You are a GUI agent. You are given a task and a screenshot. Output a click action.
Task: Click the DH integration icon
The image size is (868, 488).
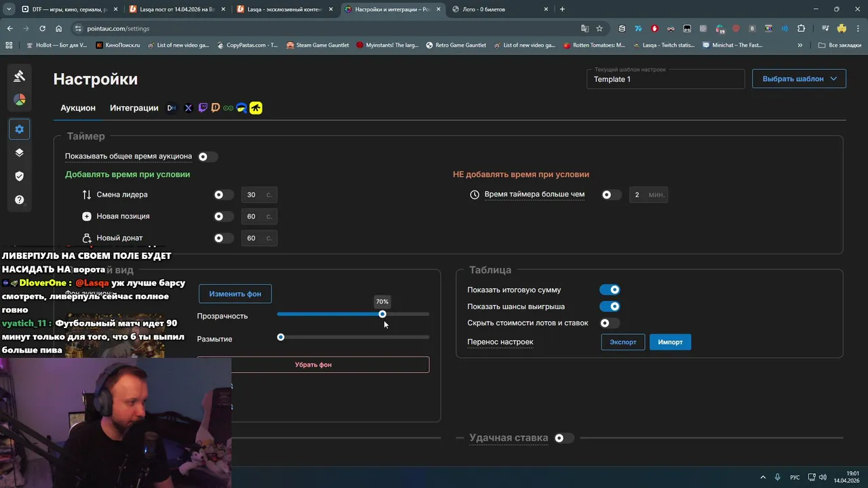[x=172, y=108]
